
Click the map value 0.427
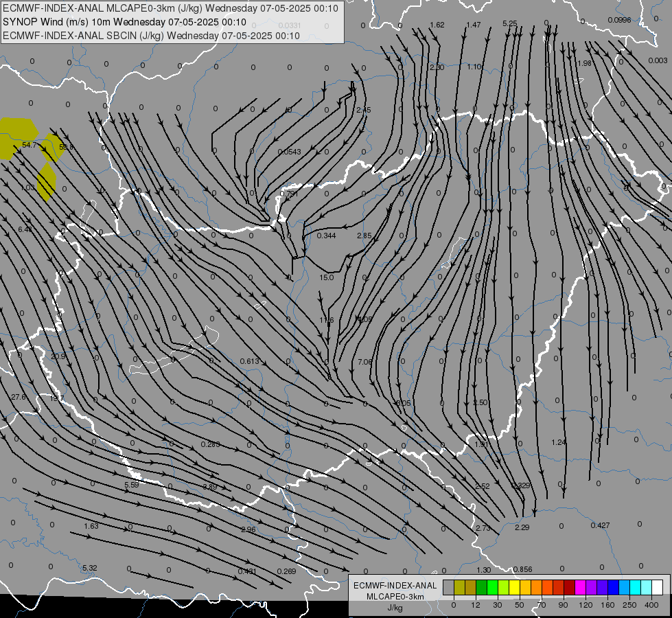pyautogui.click(x=600, y=525)
